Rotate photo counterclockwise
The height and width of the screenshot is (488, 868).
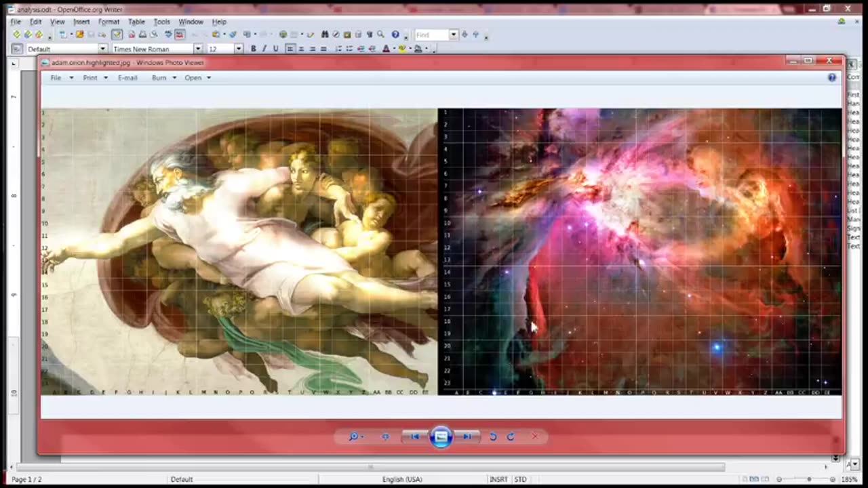pos(493,437)
